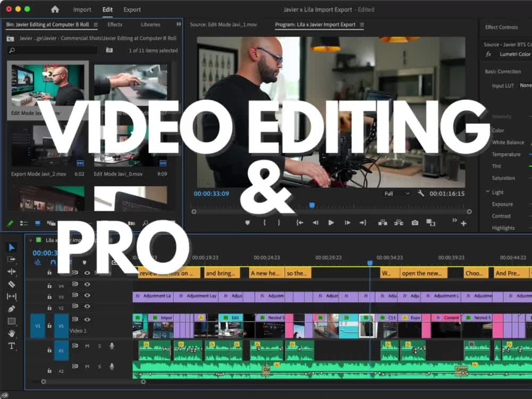Switch bin to icon view
This screenshot has height=399, width=532.
click(x=38, y=223)
